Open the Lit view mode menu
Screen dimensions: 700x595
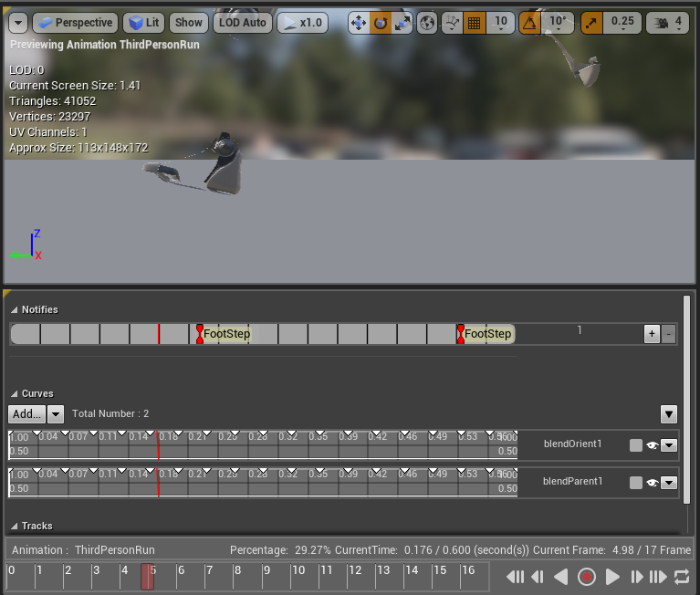144,23
